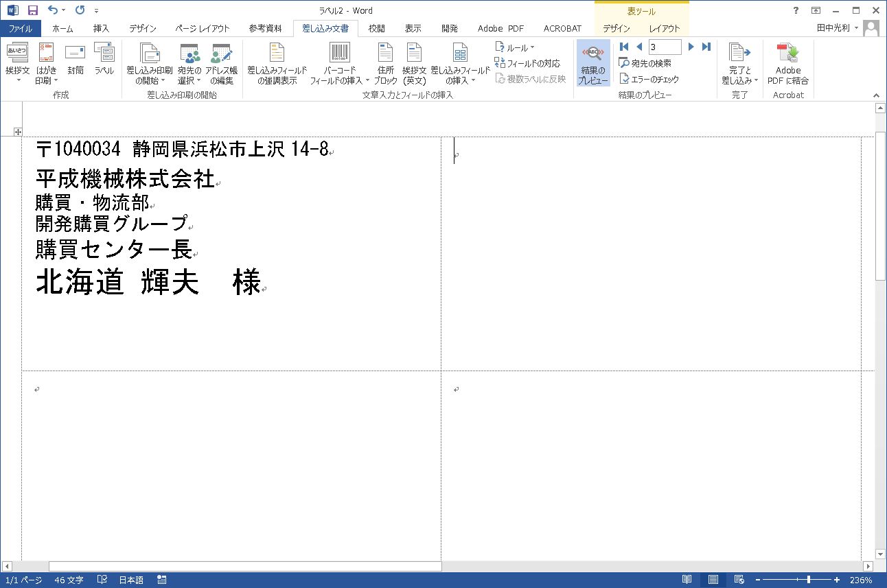Click the はがき印刷 postcard icon

[x=47, y=63]
